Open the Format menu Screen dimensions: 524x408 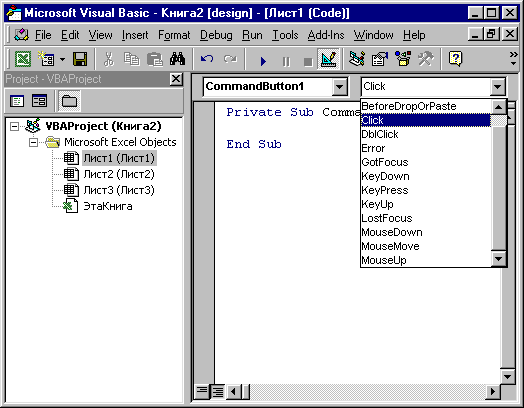pos(174,35)
